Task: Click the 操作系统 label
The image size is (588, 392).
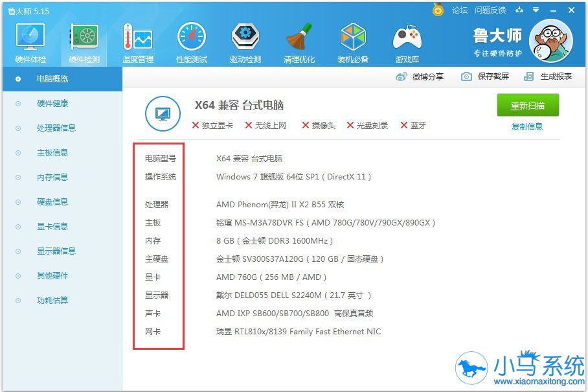Action: coord(161,177)
